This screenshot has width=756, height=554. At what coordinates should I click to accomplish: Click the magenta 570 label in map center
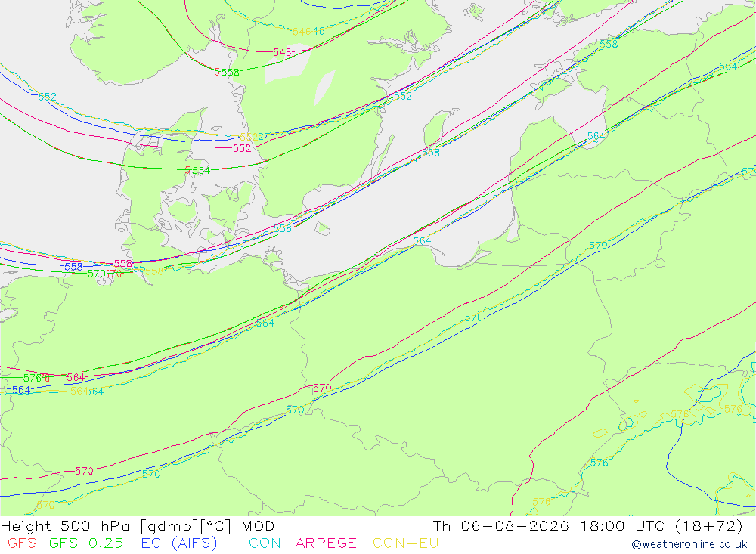pyautogui.click(x=322, y=388)
